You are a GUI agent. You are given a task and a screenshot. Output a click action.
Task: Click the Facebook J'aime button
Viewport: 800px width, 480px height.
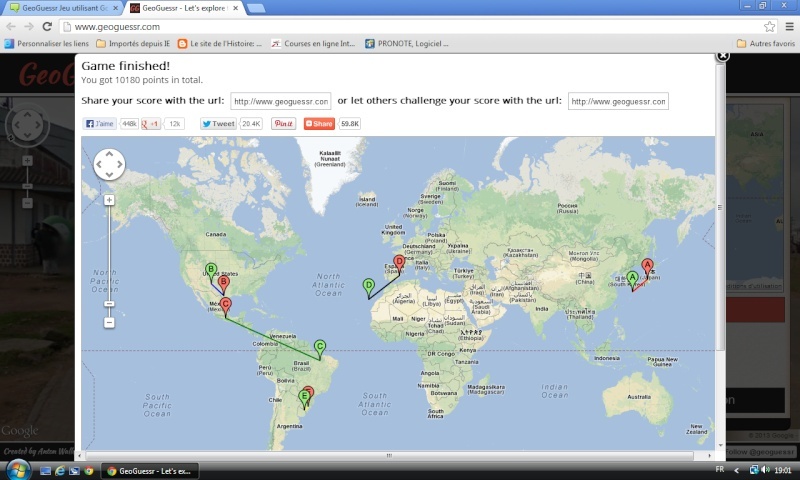pos(100,123)
